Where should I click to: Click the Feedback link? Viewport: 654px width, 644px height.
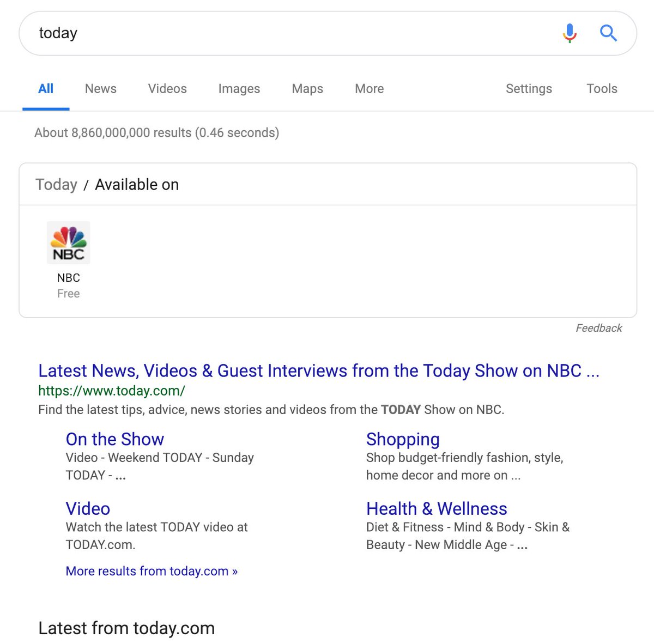tap(599, 328)
